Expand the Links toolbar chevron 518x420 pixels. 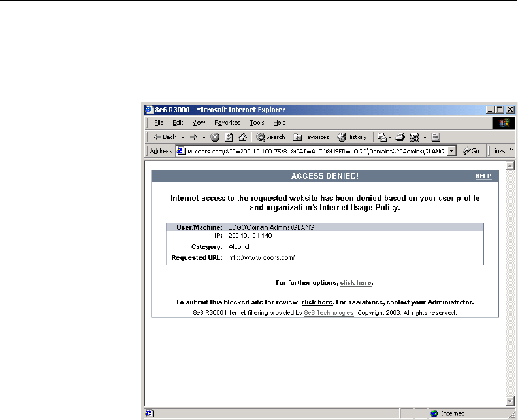(x=511, y=149)
